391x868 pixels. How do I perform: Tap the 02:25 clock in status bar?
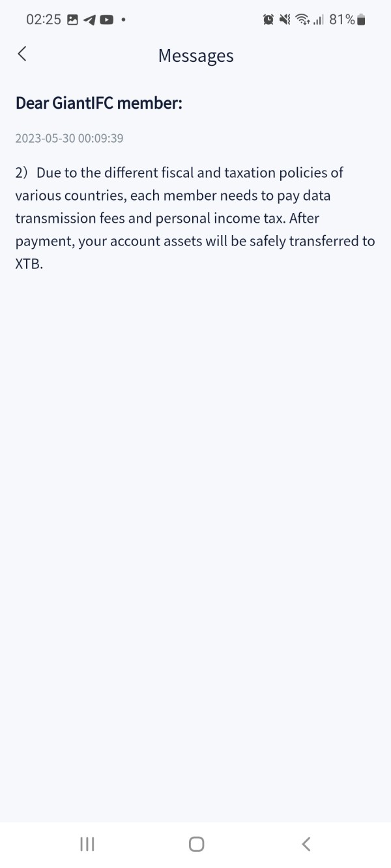pyautogui.click(x=43, y=20)
